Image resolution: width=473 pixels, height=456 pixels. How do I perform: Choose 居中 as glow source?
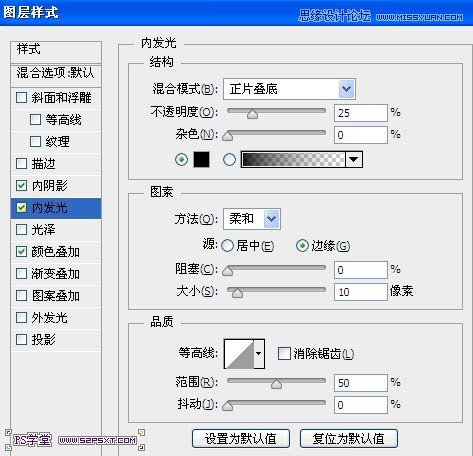tap(228, 246)
